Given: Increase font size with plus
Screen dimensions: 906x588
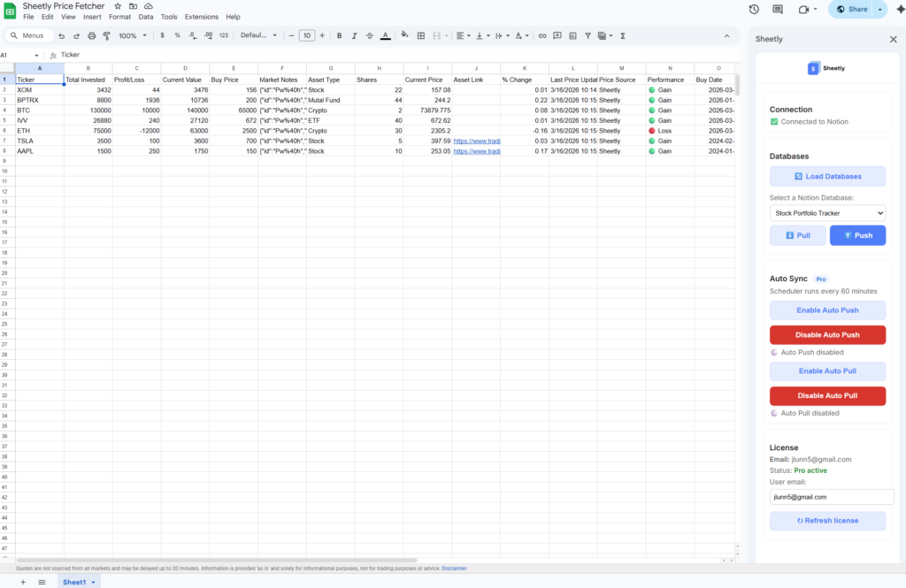Looking at the screenshot, I should click(322, 36).
